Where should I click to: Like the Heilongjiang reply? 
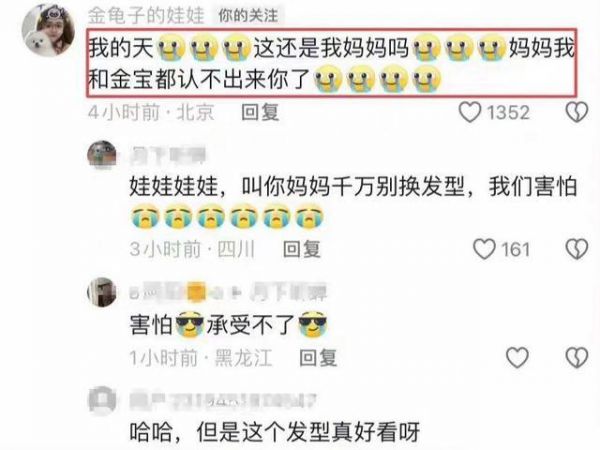coord(517,358)
